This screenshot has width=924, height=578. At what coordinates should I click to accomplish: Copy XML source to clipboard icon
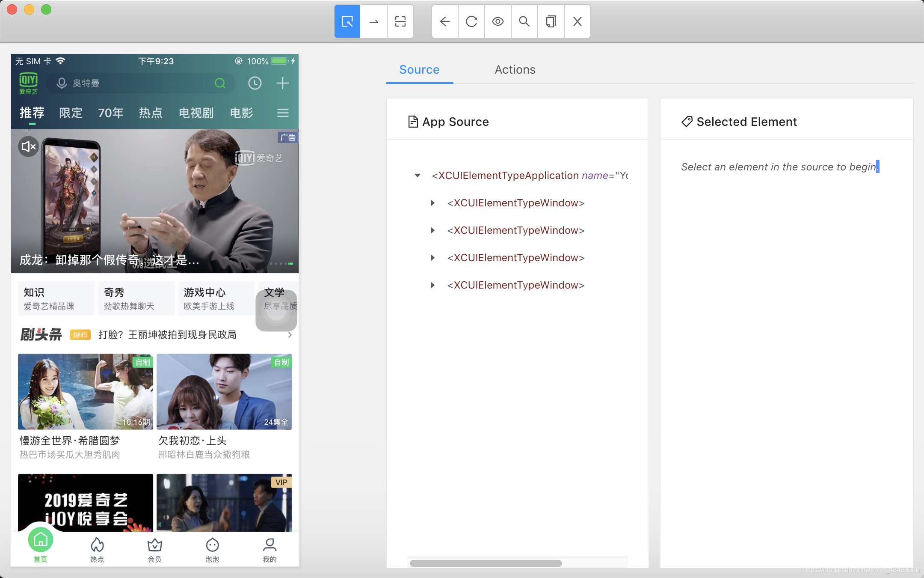pyautogui.click(x=551, y=21)
